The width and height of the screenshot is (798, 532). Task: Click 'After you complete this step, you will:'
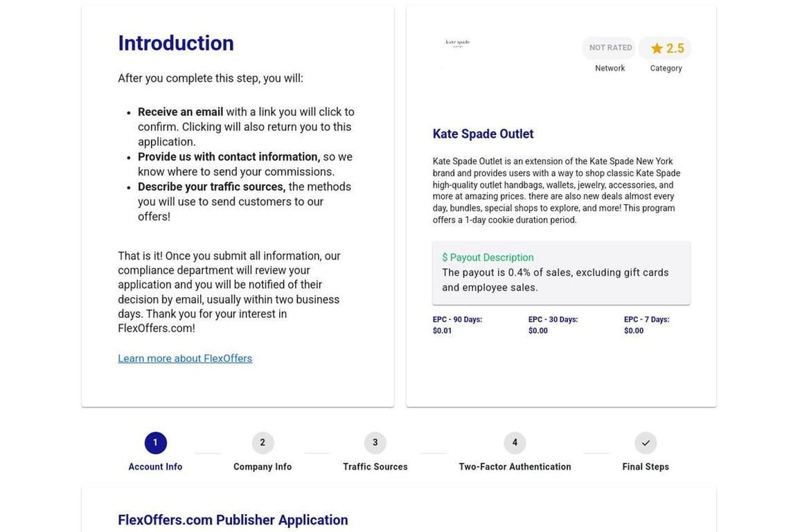tap(210, 78)
